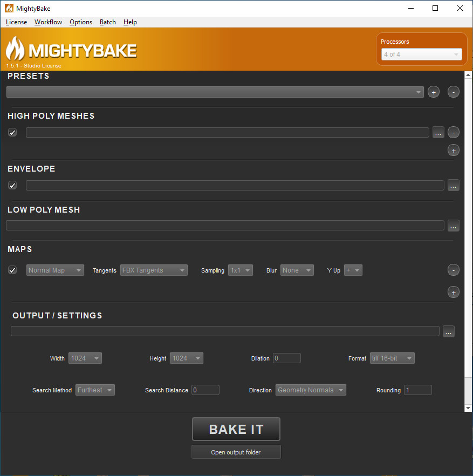Click the scrollbar down arrow
Image resolution: width=473 pixels, height=476 pixels.
tap(468, 409)
